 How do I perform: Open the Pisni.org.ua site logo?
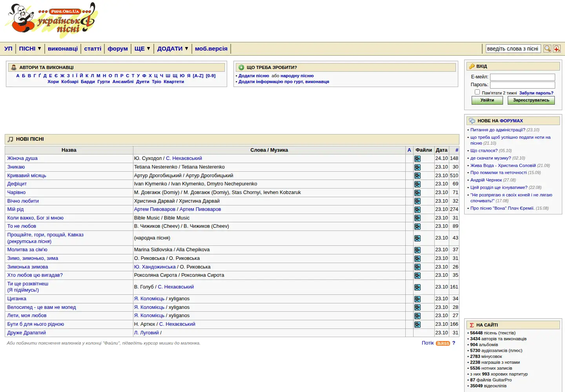[x=51, y=20]
